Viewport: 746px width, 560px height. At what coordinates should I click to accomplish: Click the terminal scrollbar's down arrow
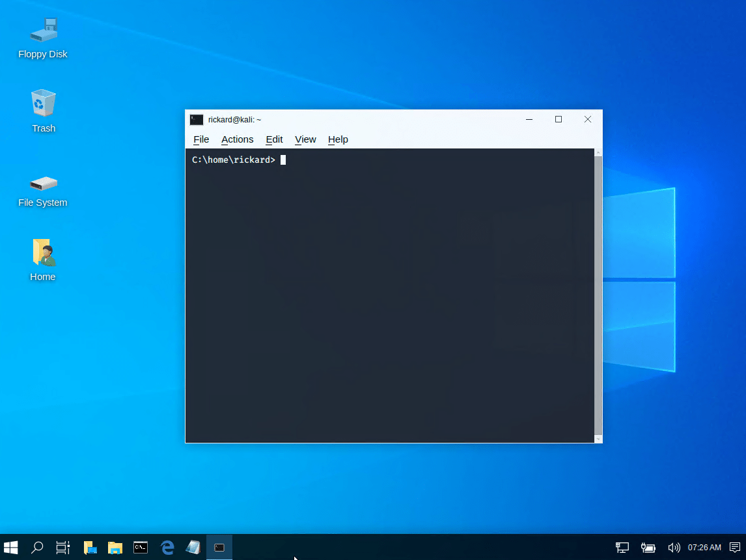pyautogui.click(x=598, y=438)
